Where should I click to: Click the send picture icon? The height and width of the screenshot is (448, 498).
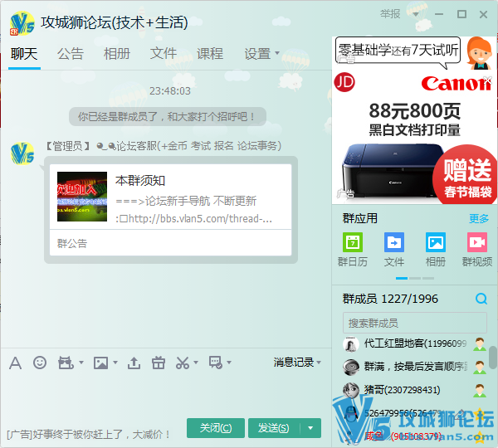pos(100,363)
